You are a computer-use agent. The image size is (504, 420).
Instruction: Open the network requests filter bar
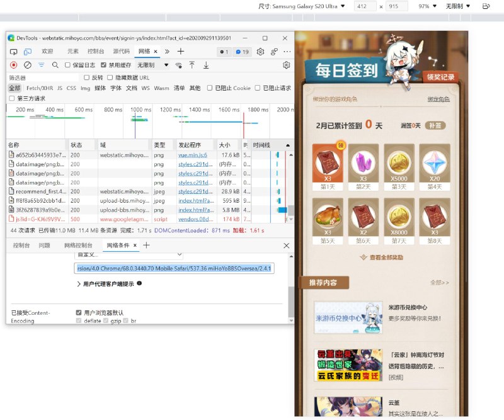click(x=42, y=65)
